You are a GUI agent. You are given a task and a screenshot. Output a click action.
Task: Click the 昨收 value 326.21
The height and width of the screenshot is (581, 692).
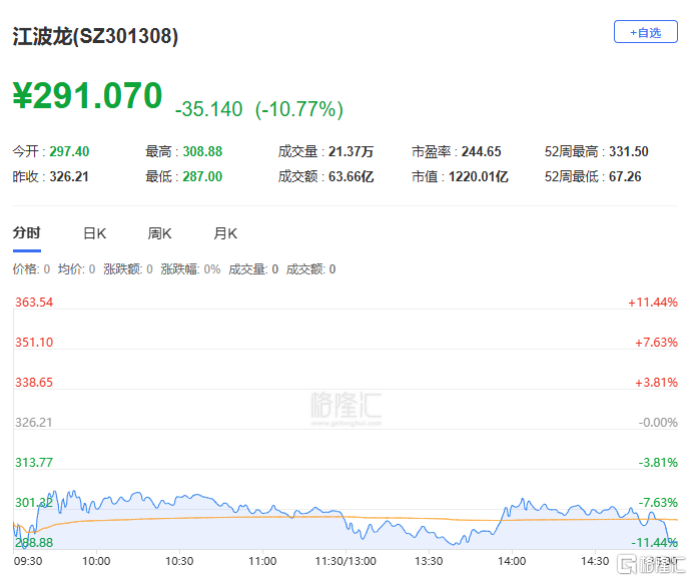pyautogui.click(x=69, y=177)
